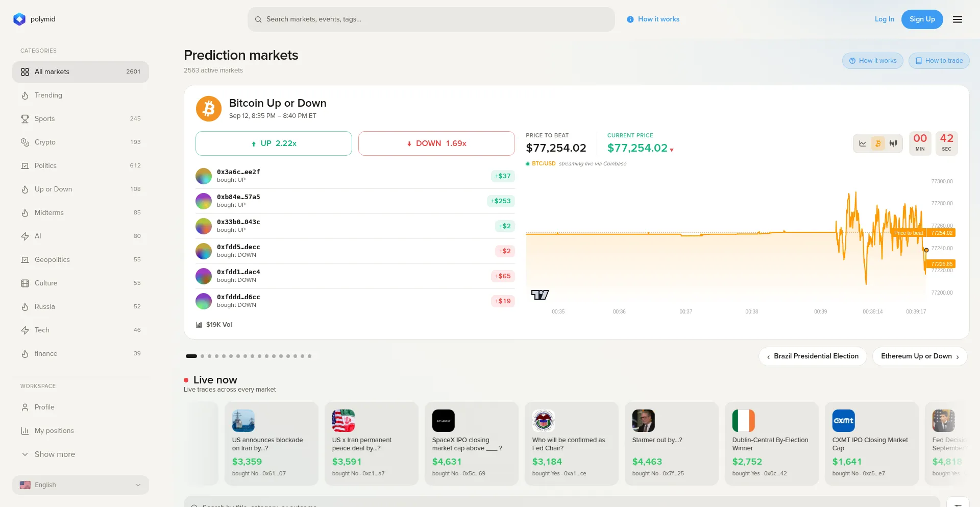Click the active first carousel pagination dot
The height and width of the screenshot is (507, 980).
(x=191, y=356)
